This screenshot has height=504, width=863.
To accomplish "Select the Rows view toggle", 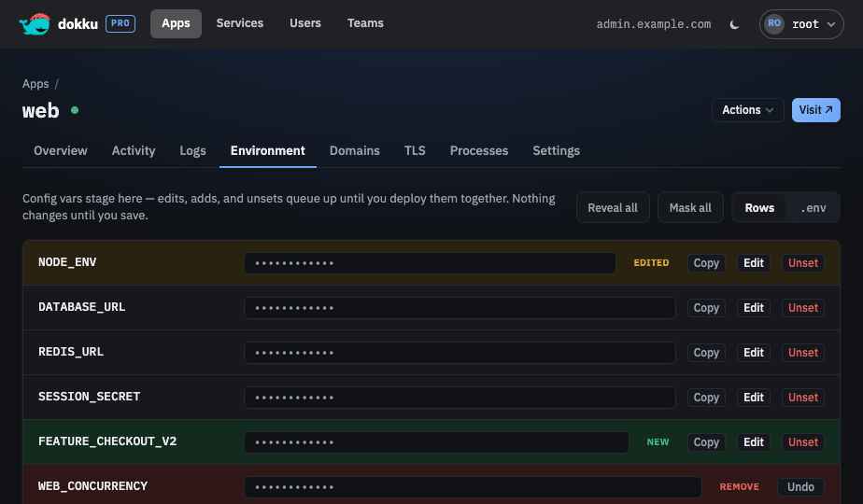I will click(759, 208).
